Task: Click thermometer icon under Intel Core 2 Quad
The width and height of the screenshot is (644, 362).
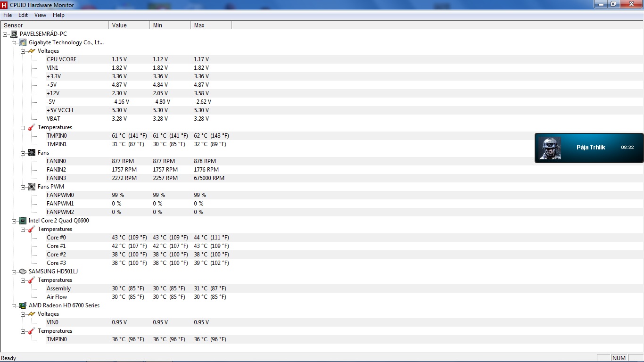Action: click(x=32, y=229)
